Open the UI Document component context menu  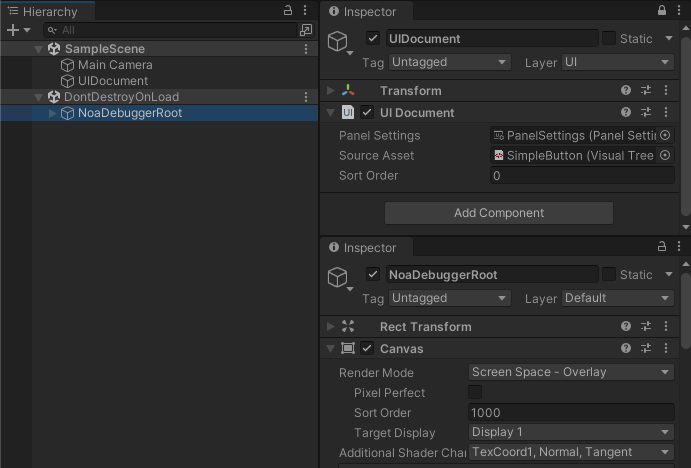(666, 112)
